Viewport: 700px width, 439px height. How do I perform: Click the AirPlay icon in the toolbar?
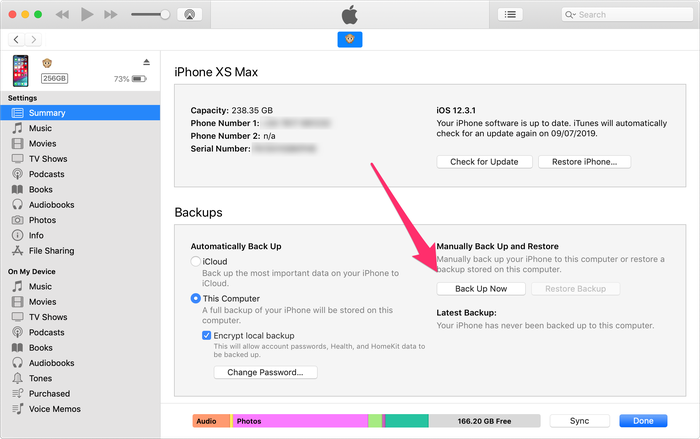pyautogui.click(x=190, y=15)
